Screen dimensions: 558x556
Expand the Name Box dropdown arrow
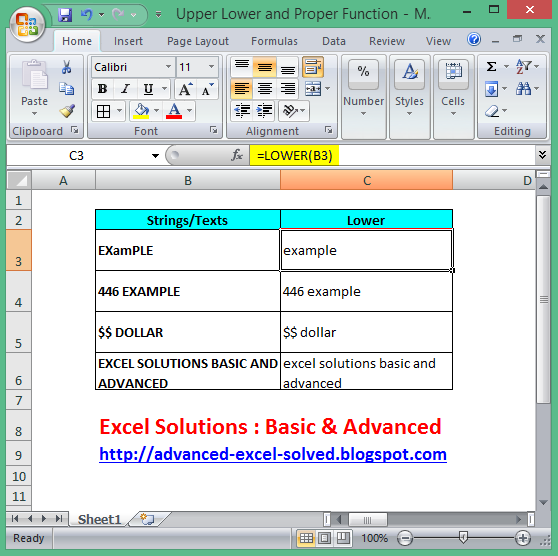tap(155, 156)
